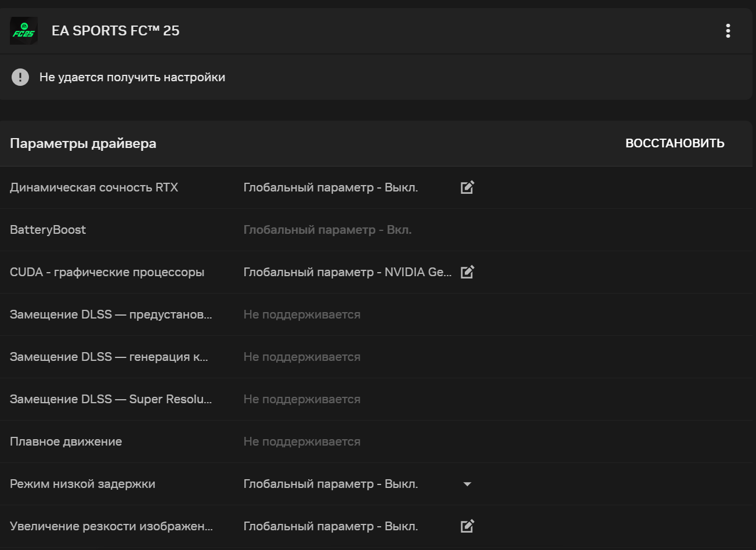Screen dimensions: 756x550
Task: Select the Замещение DLSS — предустанов... label
Action: click(x=111, y=314)
